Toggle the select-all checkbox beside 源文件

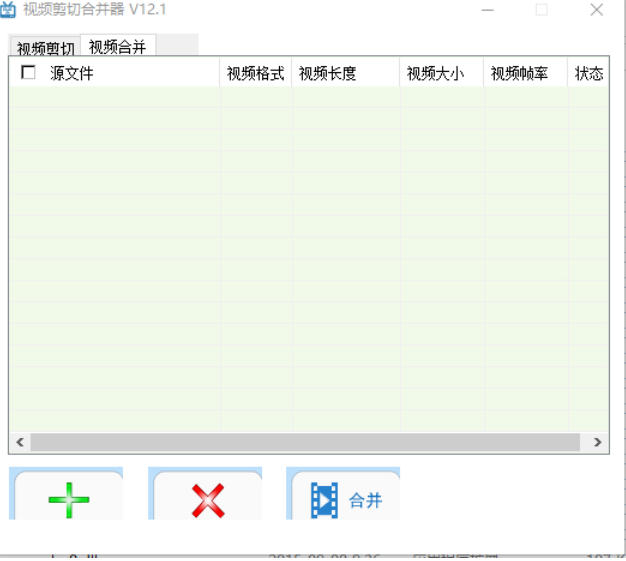coord(28,73)
